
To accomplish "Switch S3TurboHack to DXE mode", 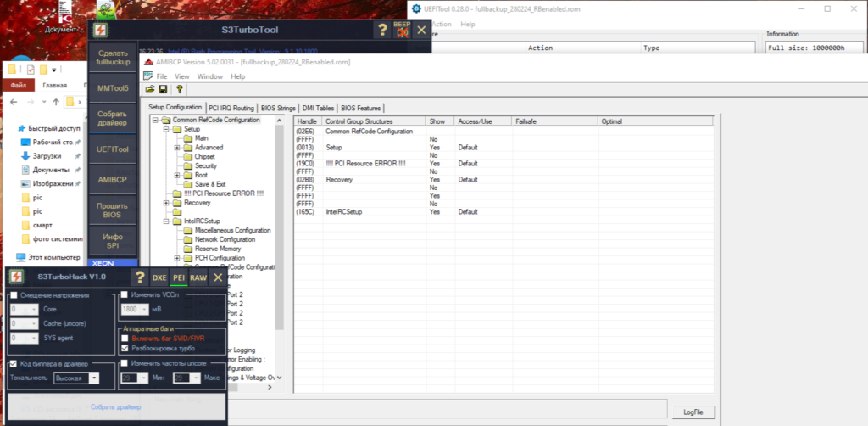I will (159, 277).
